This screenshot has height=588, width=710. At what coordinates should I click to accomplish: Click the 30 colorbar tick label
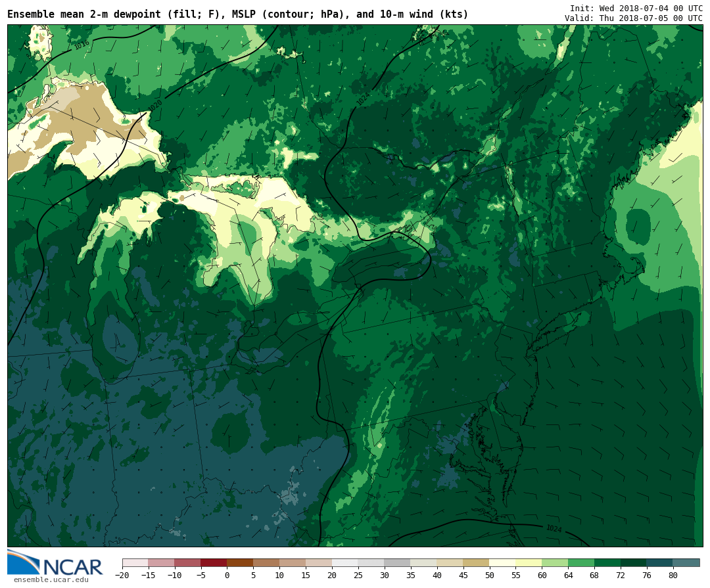(385, 576)
